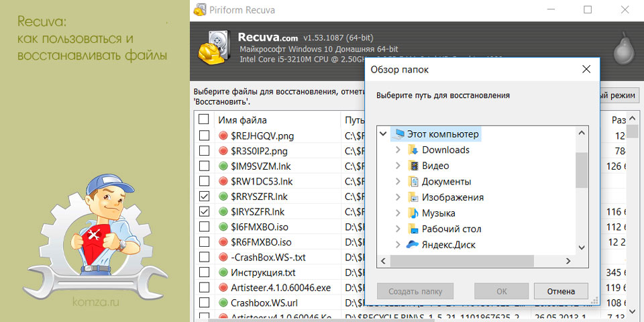644x322 pixels.
Task: Click the Яндекс.Диск cloud icon
Action: click(x=413, y=245)
